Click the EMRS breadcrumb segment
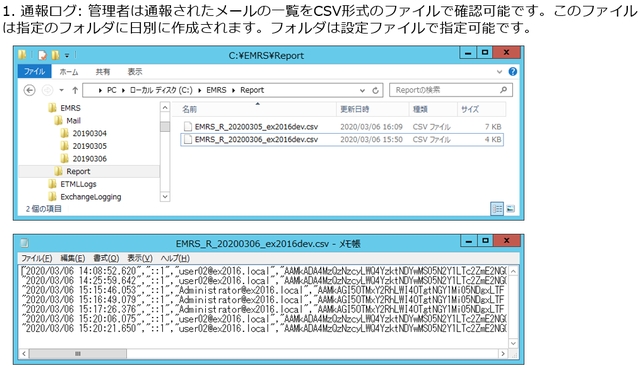Screen dimensions: 640x370 click(216, 90)
